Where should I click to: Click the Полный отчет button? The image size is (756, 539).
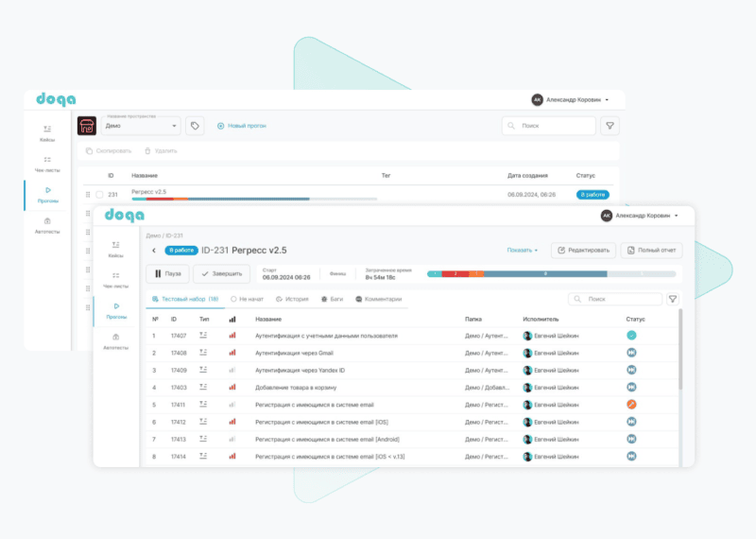651,251
